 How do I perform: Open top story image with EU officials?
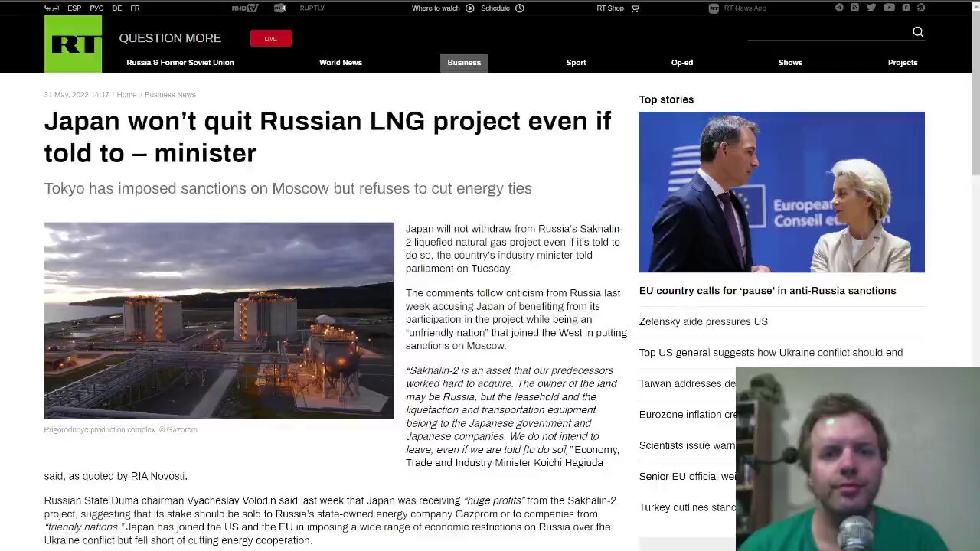[782, 192]
